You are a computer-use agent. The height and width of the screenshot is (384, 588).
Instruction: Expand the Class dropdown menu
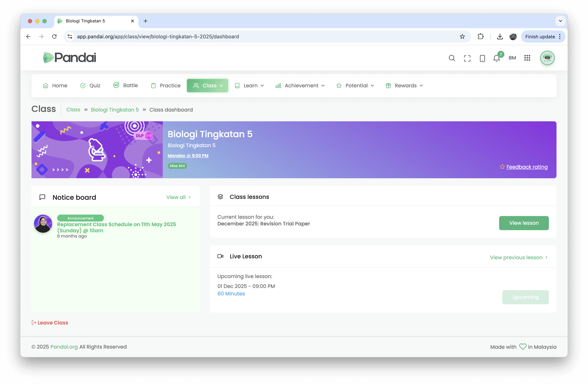[207, 85]
